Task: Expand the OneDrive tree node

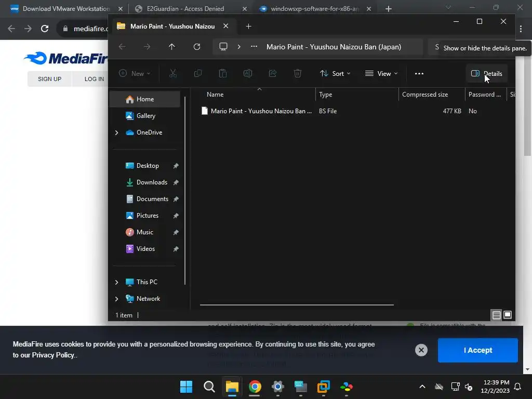Action: pyautogui.click(x=116, y=132)
